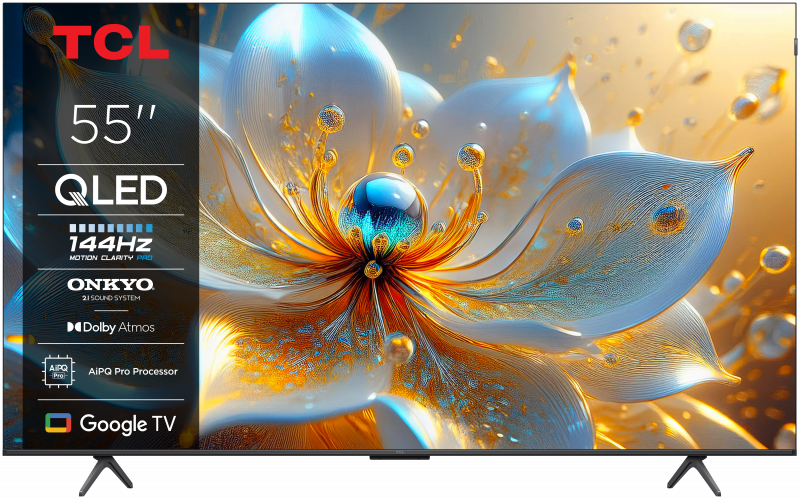The height and width of the screenshot is (499, 800).
Task: Select the QLED label
Action: point(110,189)
